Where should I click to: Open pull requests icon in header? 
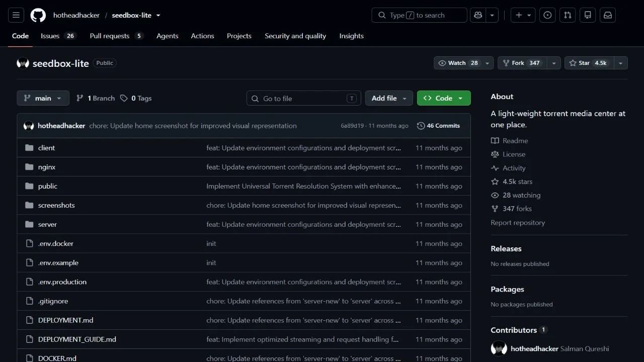coord(568,15)
